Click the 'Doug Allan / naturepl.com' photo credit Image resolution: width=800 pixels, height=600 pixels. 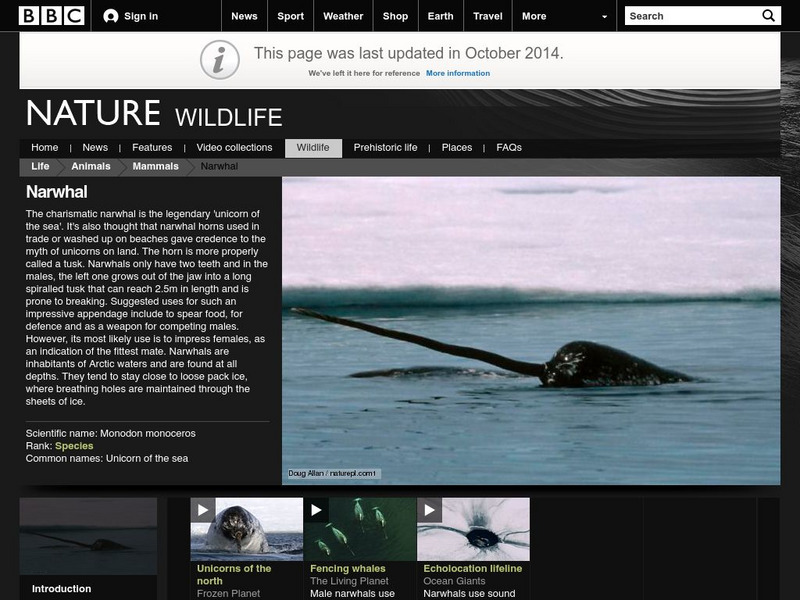tap(332, 473)
